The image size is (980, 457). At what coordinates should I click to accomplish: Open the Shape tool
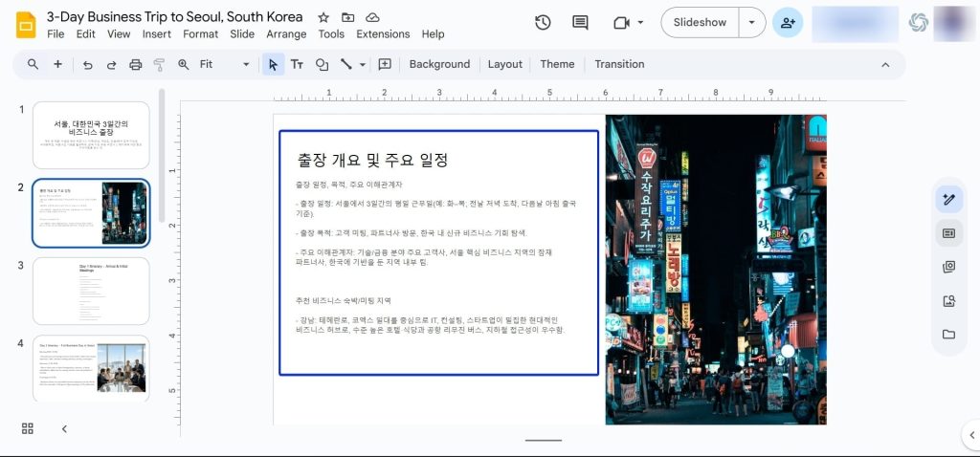322,65
